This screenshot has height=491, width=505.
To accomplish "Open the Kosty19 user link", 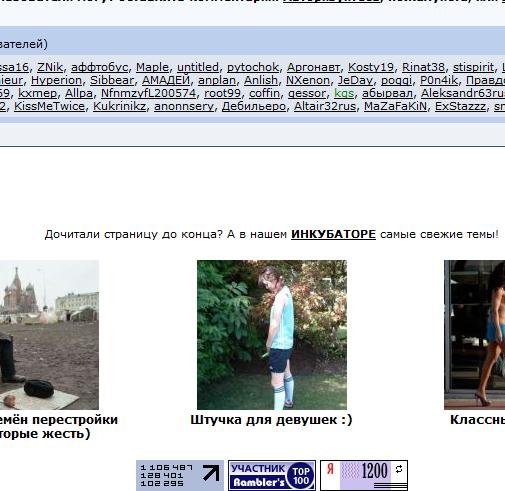I will pyautogui.click(x=371, y=67).
